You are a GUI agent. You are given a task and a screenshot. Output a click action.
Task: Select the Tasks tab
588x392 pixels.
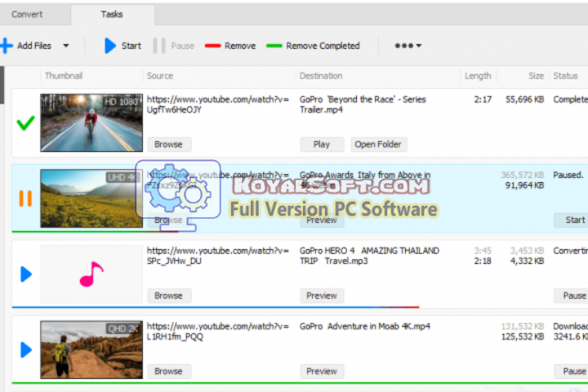[x=112, y=14]
